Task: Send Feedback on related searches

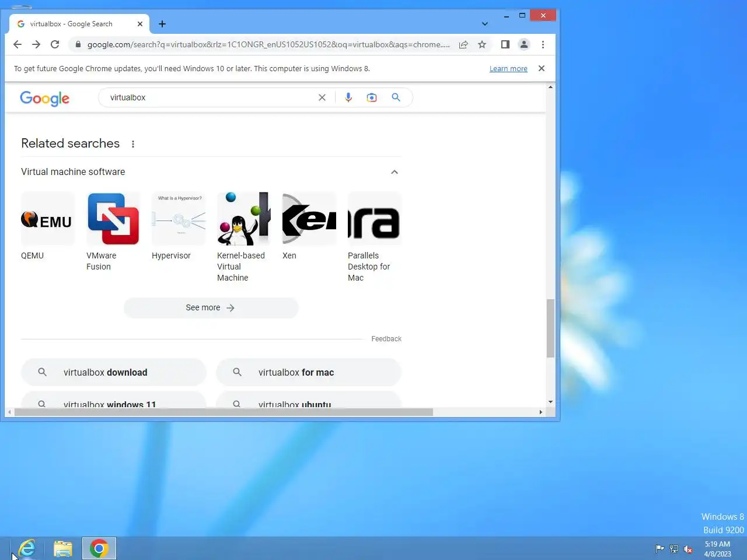Action: [386, 339]
